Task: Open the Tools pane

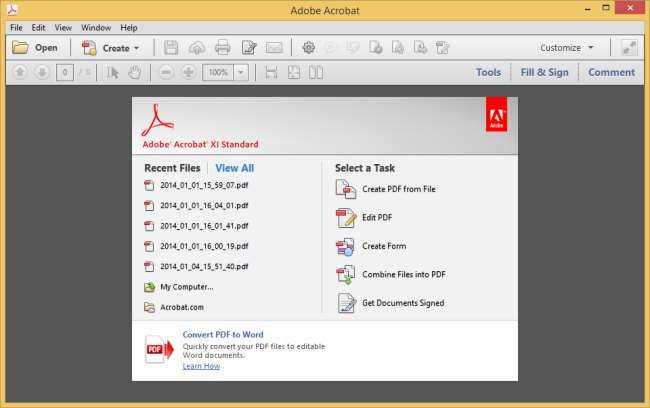Action: pyautogui.click(x=488, y=72)
